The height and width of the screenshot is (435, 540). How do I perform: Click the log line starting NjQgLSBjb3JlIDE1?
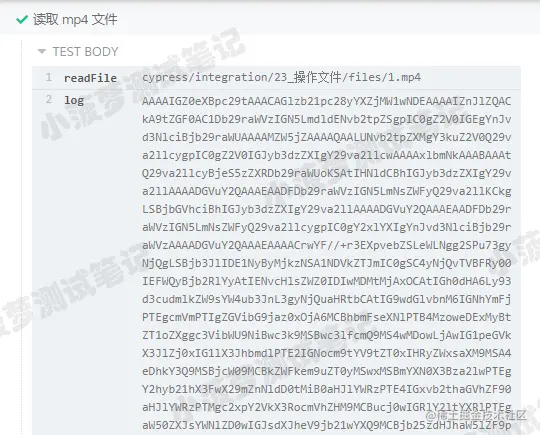326,263
